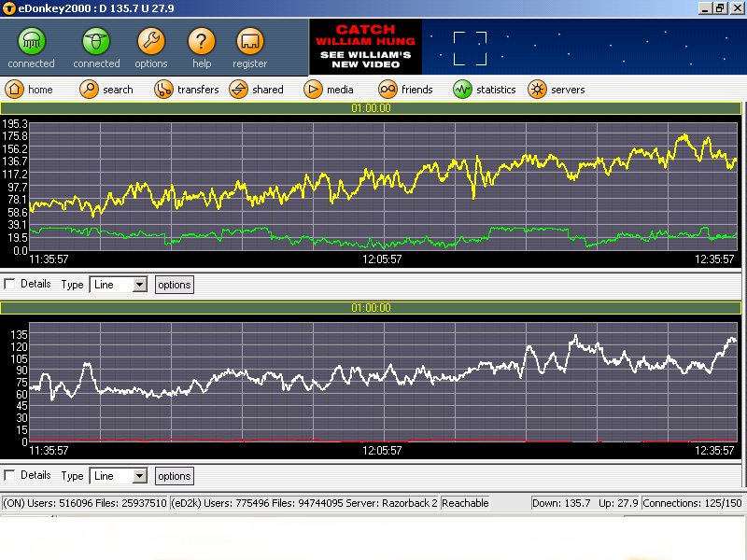Tick Details checkbox under the white-line graph
747x560 pixels.
10,475
